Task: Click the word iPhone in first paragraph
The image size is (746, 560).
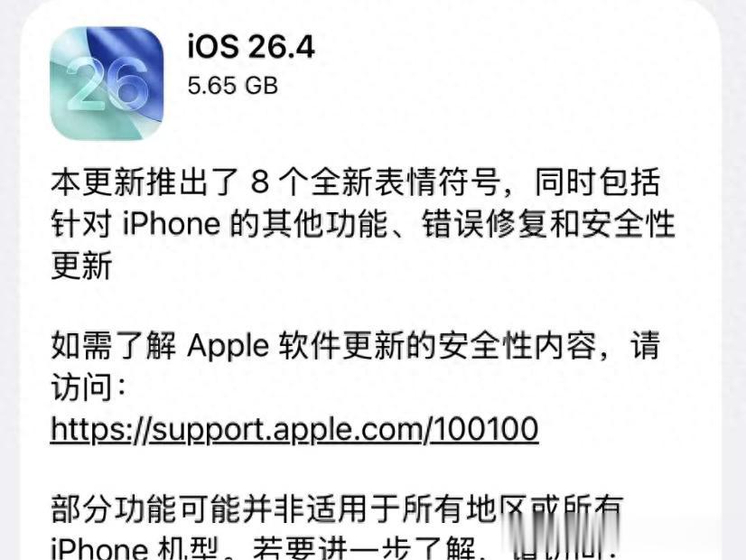Action: (172, 224)
